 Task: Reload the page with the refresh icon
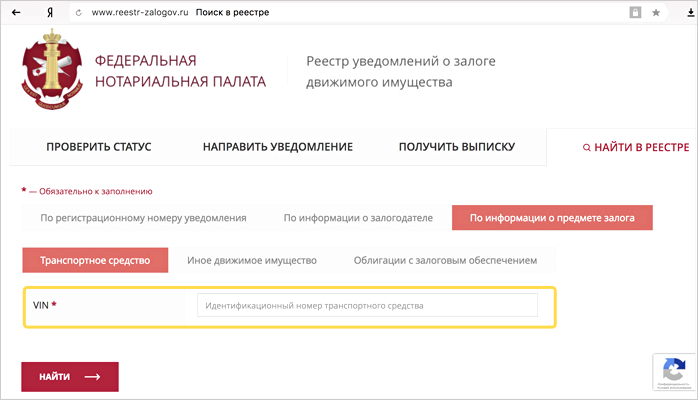tap(78, 12)
